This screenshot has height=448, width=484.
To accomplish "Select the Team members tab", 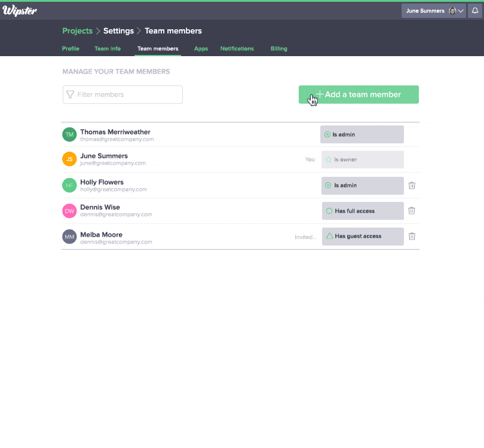I will point(158,49).
